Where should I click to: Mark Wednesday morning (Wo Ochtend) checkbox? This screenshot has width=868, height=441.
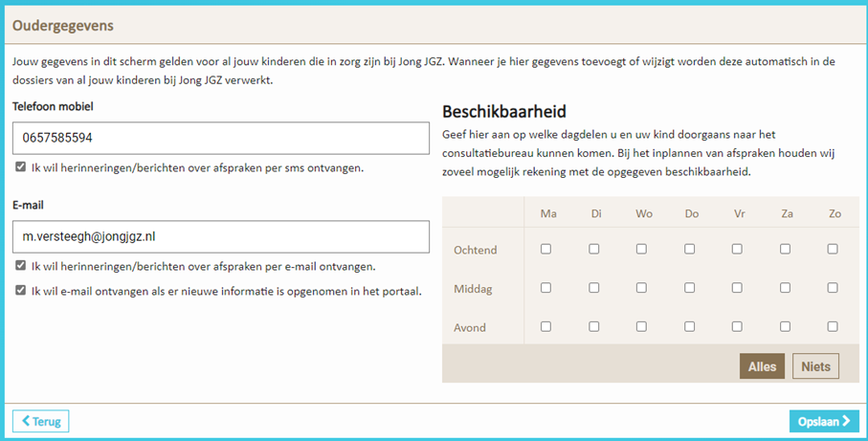(x=641, y=249)
